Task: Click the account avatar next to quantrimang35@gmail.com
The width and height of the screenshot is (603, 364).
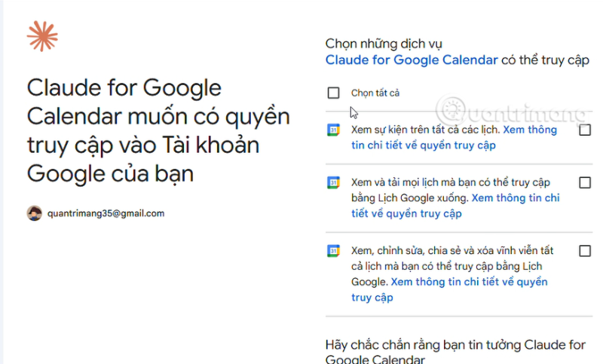Action: pyautogui.click(x=34, y=213)
